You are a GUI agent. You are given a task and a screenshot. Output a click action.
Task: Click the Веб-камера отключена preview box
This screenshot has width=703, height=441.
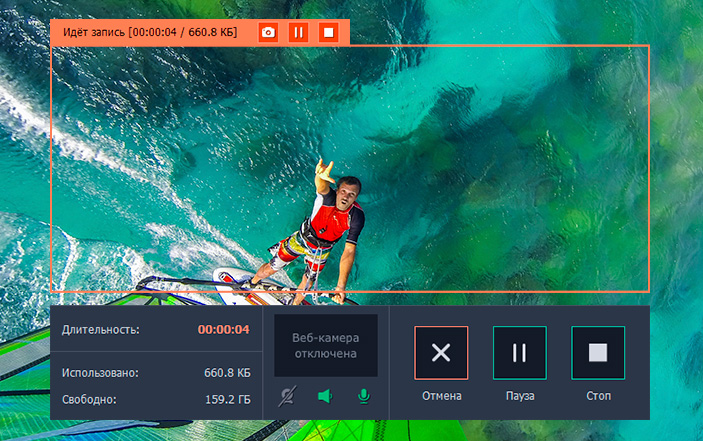(x=326, y=345)
